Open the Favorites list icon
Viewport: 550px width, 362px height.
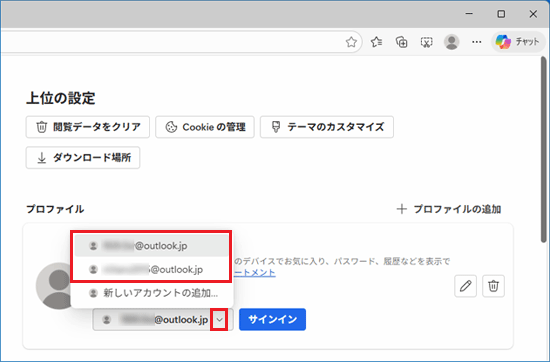point(376,42)
